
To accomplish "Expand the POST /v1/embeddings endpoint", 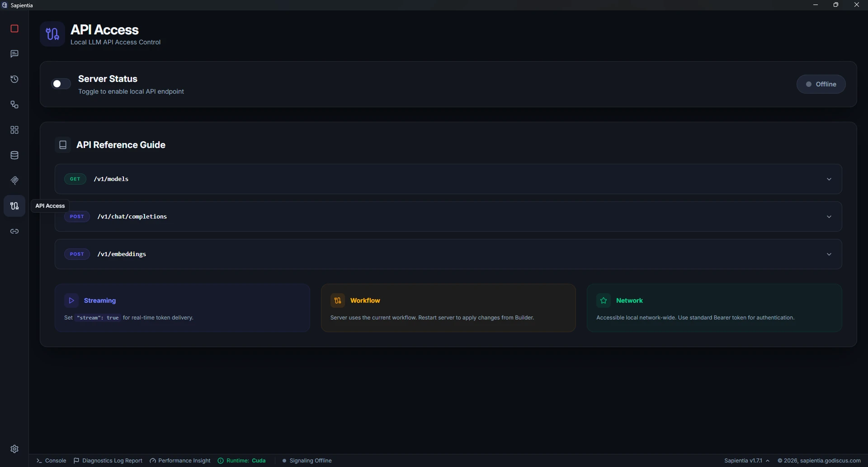I will (448, 254).
